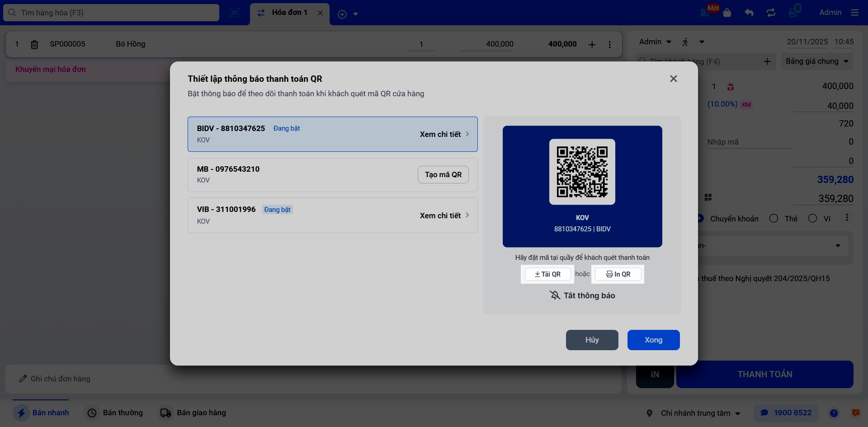The width and height of the screenshot is (868, 427).
Task: View details of the VIB account
Action: [440, 216]
